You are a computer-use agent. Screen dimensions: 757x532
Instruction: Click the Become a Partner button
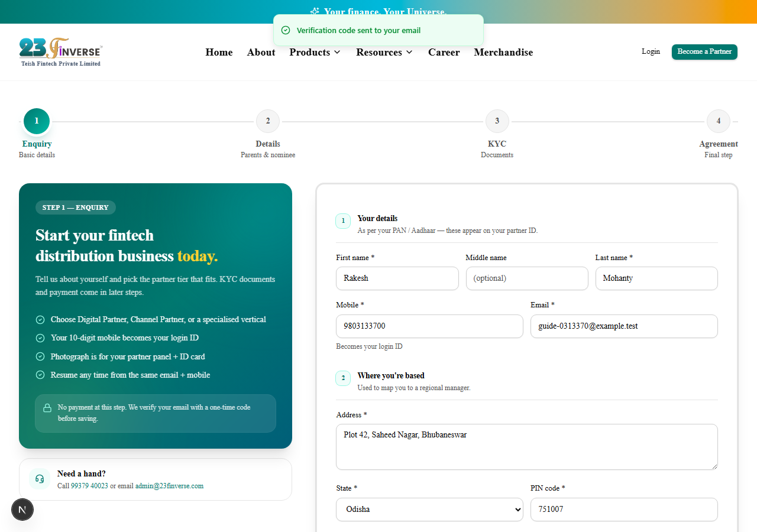pos(704,51)
